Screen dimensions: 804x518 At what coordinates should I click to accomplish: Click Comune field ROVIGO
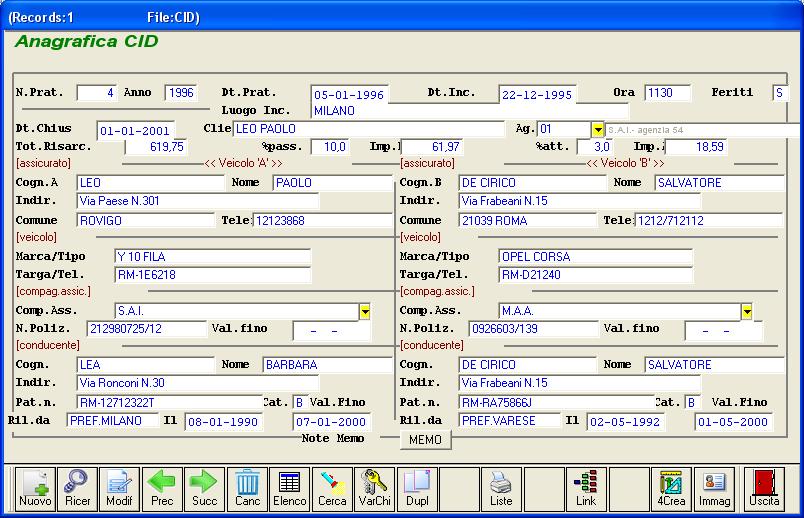pos(146,221)
